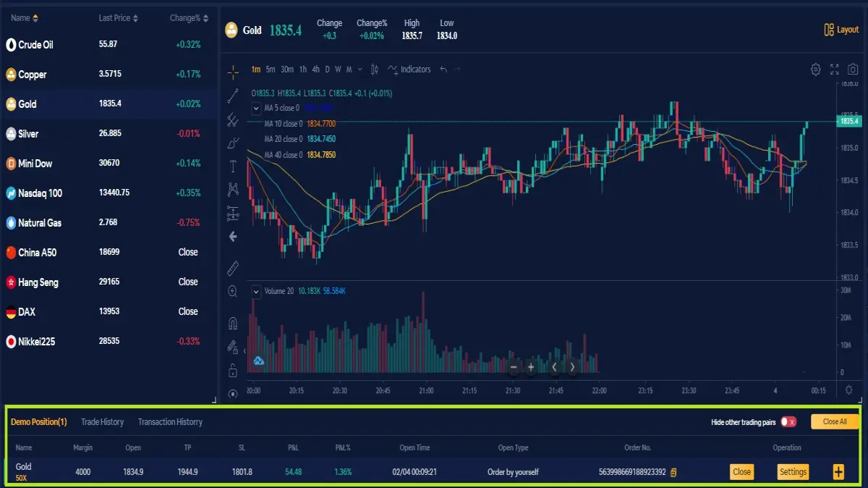Click the fullscreen chart icon
Image resolution: width=868 pixels, height=488 pixels.
(834, 70)
